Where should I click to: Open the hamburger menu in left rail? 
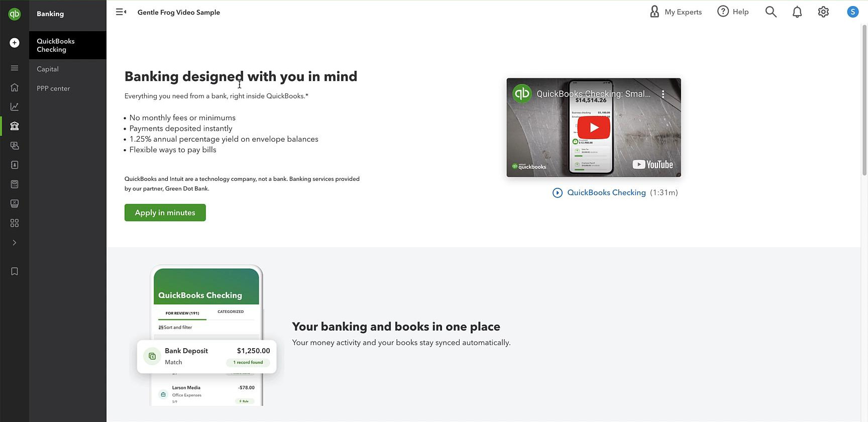(15, 68)
